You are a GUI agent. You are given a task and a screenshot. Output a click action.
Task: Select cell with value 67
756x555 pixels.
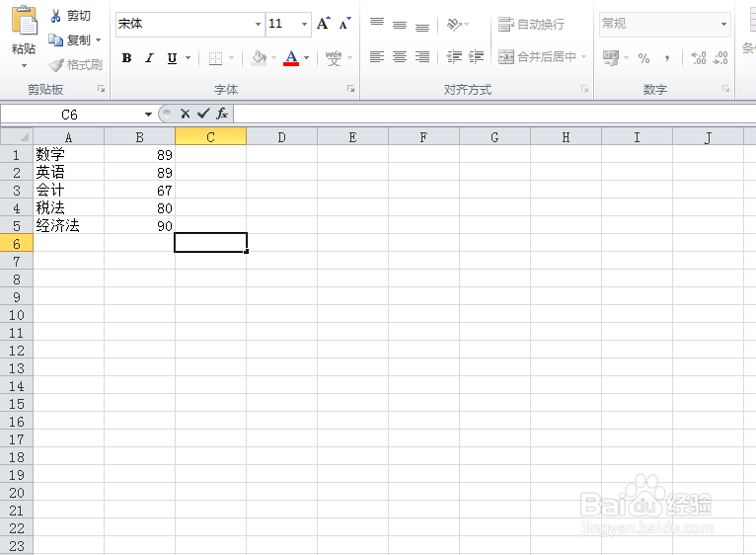click(139, 191)
